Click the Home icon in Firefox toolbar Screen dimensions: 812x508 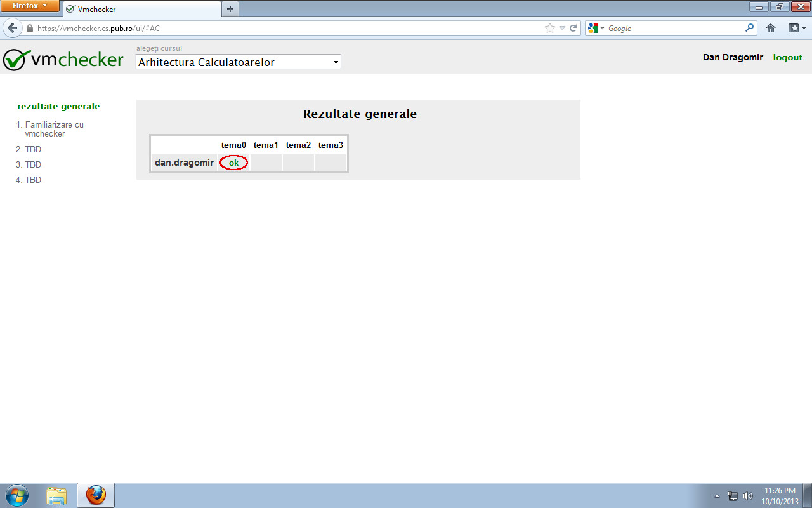[x=770, y=28]
